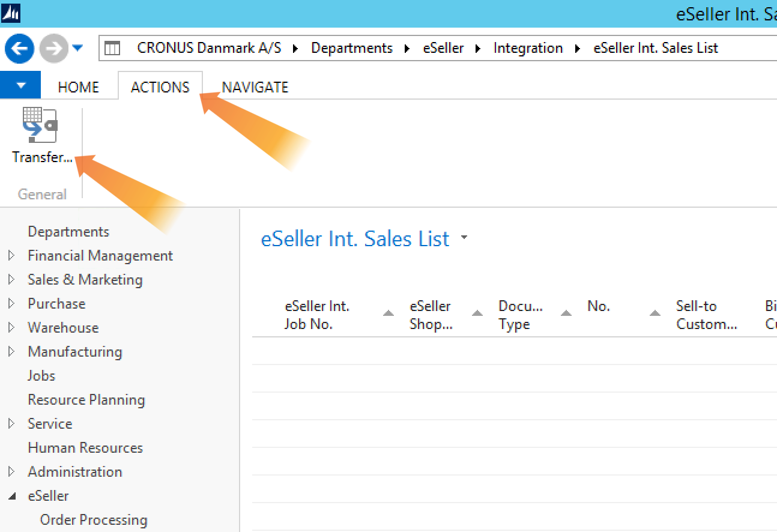This screenshot has height=532, width=777.
Task: Select Departments in the navigation pane
Action: tap(68, 232)
